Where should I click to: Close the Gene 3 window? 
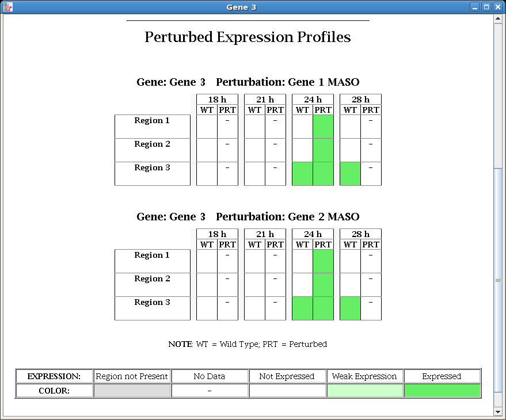tap(497, 7)
